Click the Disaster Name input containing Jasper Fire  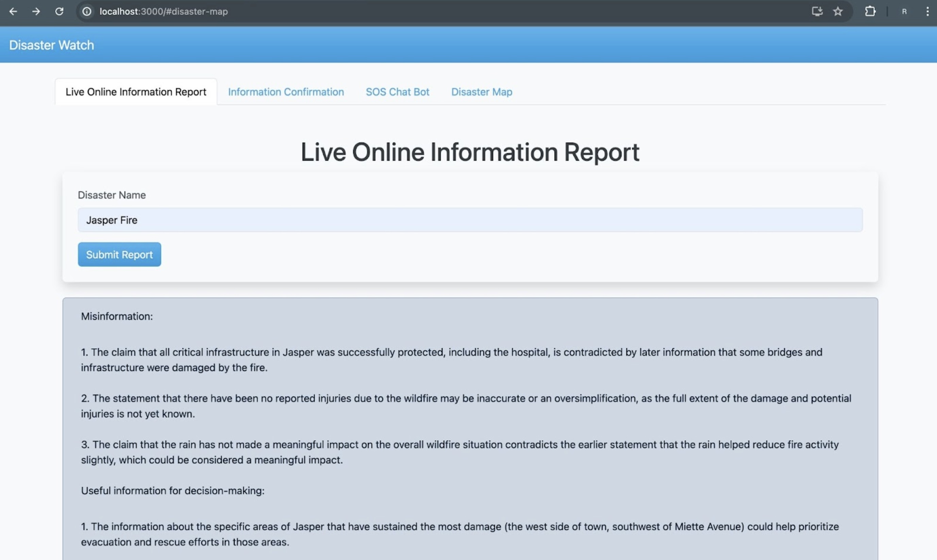coord(470,220)
